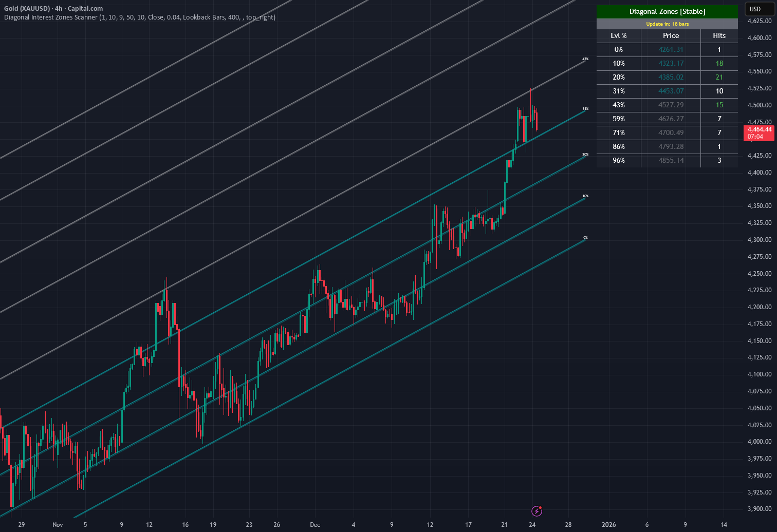Click the 'Update in: 18 bars' row
The height and width of the screenshot is (532, 777).
tap(667, 24)
